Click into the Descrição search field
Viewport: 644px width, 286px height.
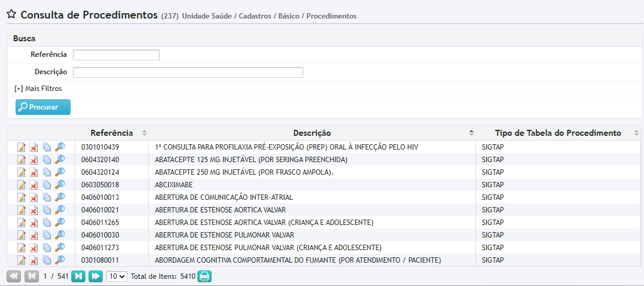pos(188,72)
